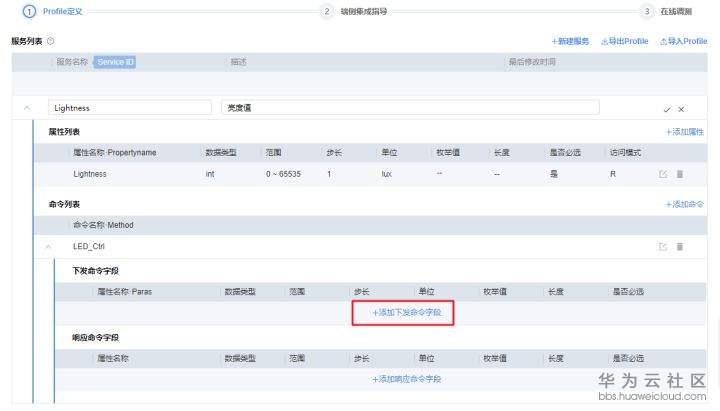Click the R access mode cell
Viewport: 720px width, 411px height.
coord(613,174)
